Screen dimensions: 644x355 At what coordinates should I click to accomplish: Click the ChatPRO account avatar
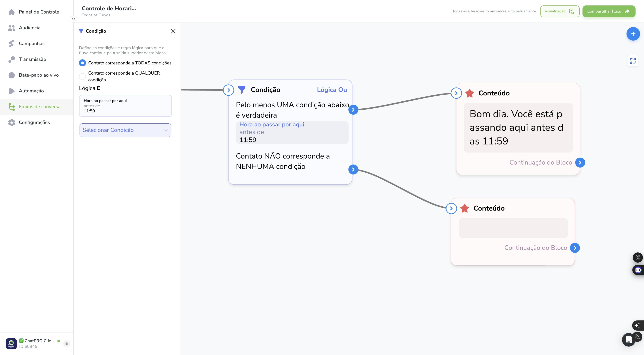(x=11, y=344)
